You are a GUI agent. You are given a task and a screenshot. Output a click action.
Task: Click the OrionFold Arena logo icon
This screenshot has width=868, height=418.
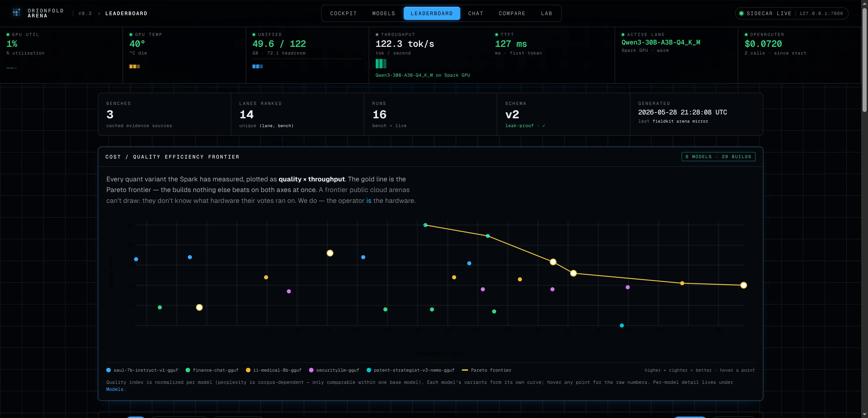tap(17, 12)
